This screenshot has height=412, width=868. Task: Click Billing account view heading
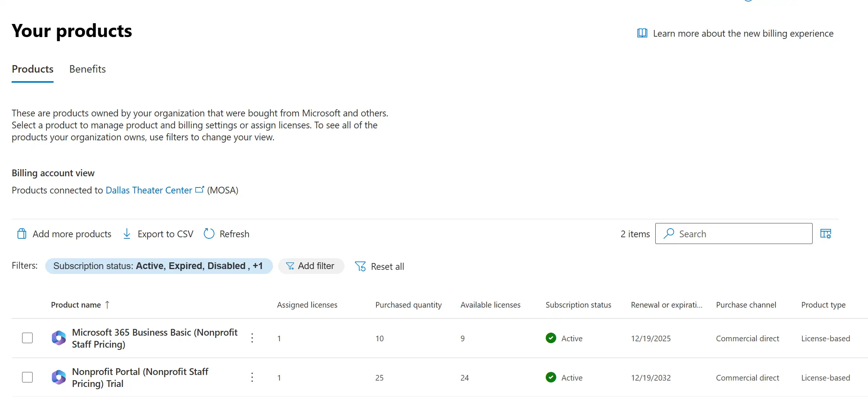[x=53, y=173]
